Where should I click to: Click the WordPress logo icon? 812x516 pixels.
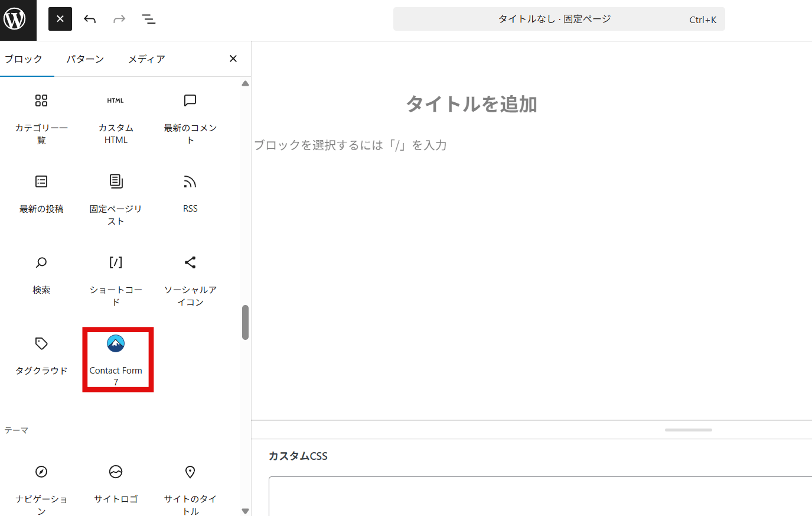pyautogui.click(x=15, y=20)
